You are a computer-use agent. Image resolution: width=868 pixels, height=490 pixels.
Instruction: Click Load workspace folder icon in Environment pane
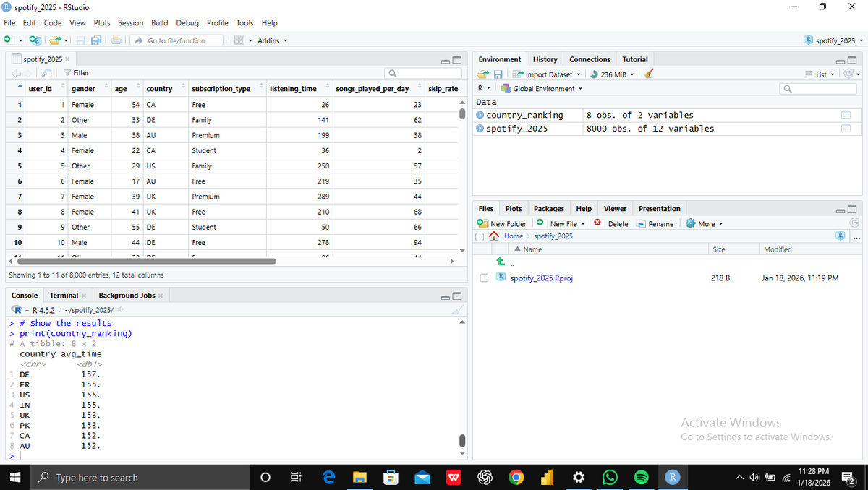[485, 74]
